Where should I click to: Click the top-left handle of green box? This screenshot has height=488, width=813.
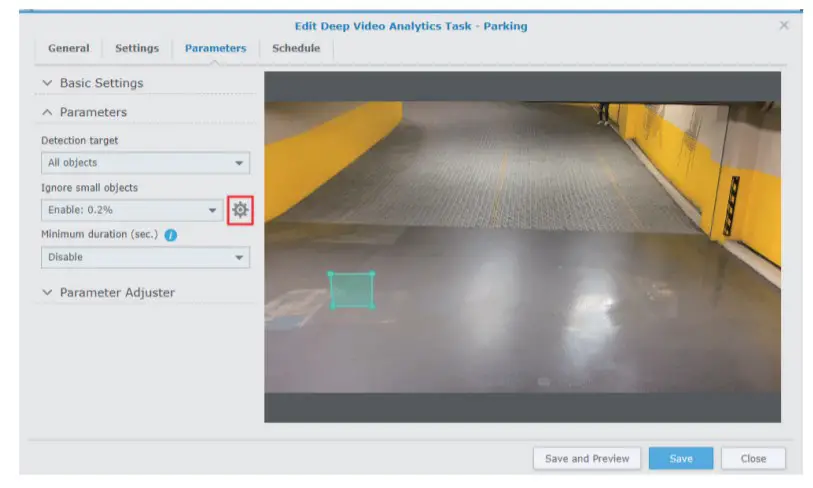tap(331, 274)
